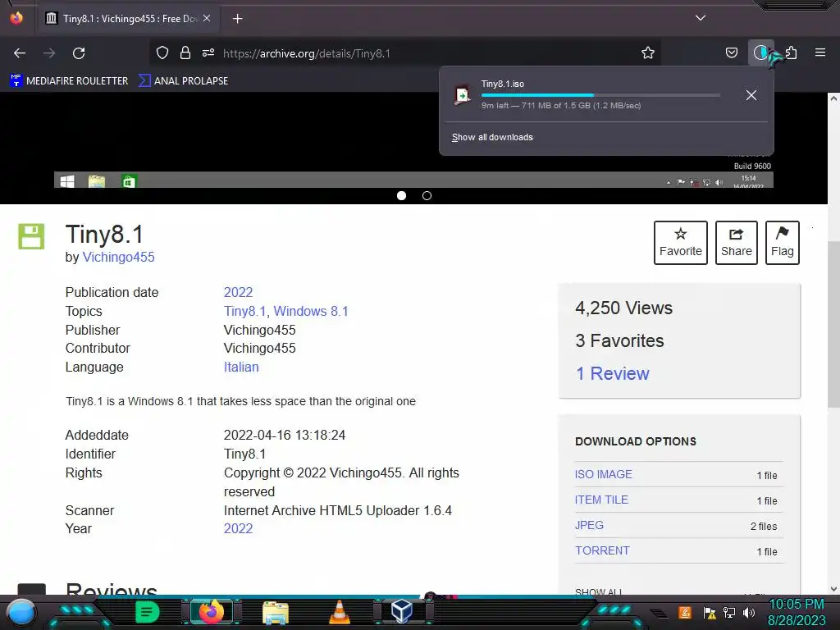Open the Firefox hamburger menu

click(820, 52)
